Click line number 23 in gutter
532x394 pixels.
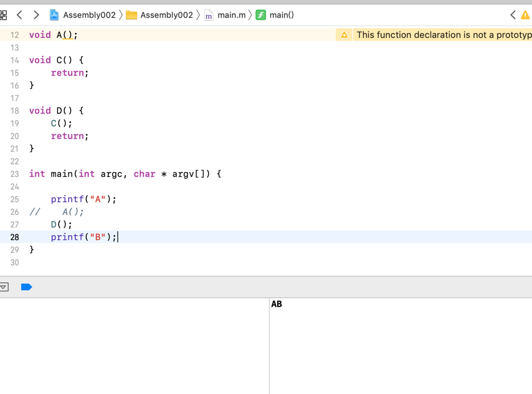pos(15,174)
